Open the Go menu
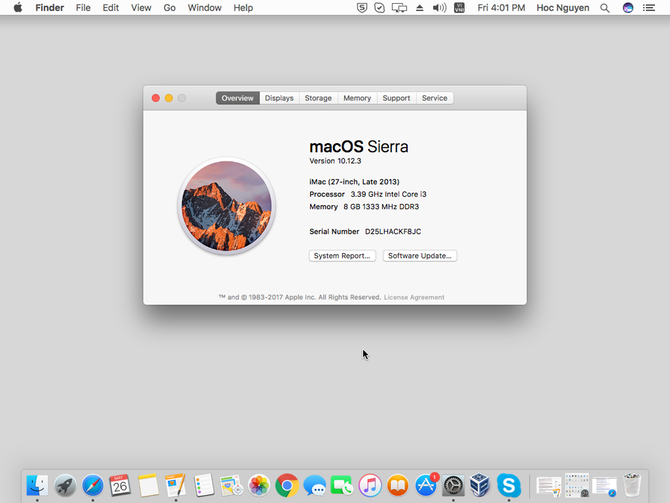This screenshot has width=670, height=503. (x=170, y=8)
